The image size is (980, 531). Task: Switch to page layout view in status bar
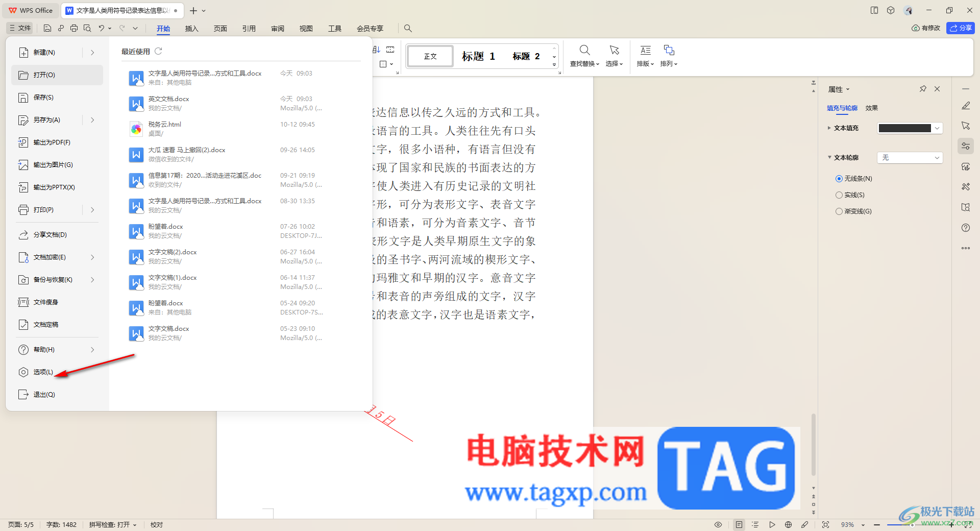click(x=739, y=525)
